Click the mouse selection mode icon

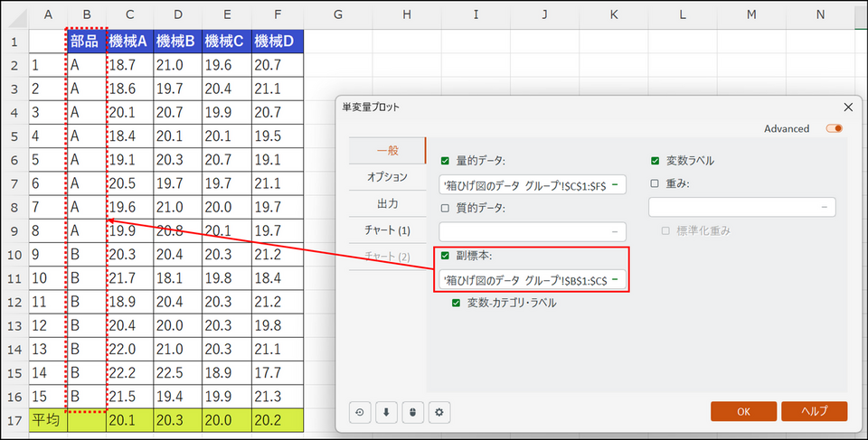pyautogui.click(x=412, y=413)
